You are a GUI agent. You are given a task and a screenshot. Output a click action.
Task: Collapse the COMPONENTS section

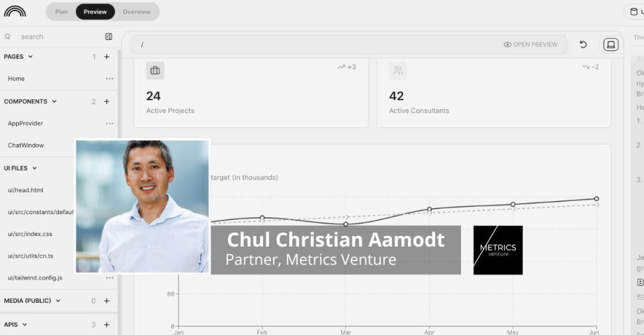[54, 102]
